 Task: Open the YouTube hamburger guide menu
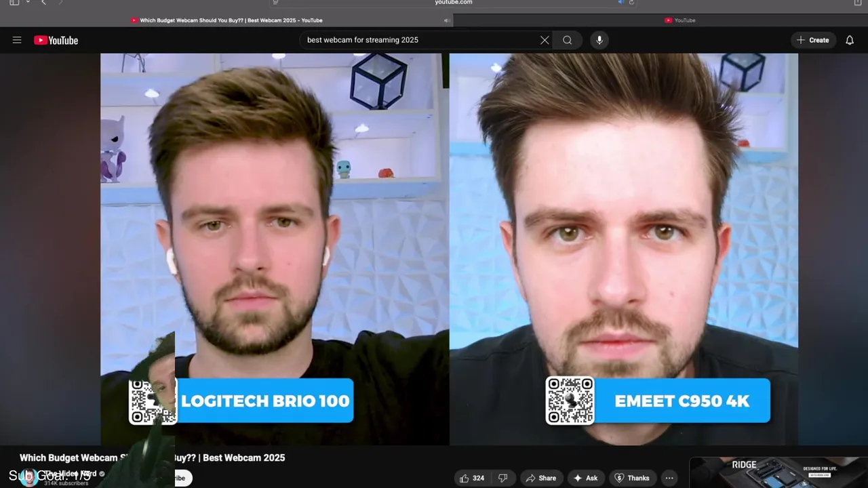point(17,40)
